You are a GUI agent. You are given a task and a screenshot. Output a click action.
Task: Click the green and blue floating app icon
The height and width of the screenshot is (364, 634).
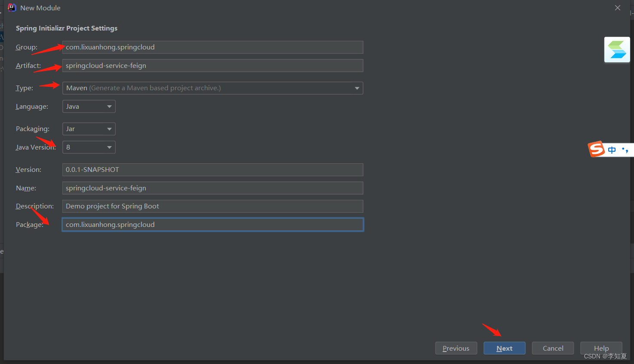617,50
